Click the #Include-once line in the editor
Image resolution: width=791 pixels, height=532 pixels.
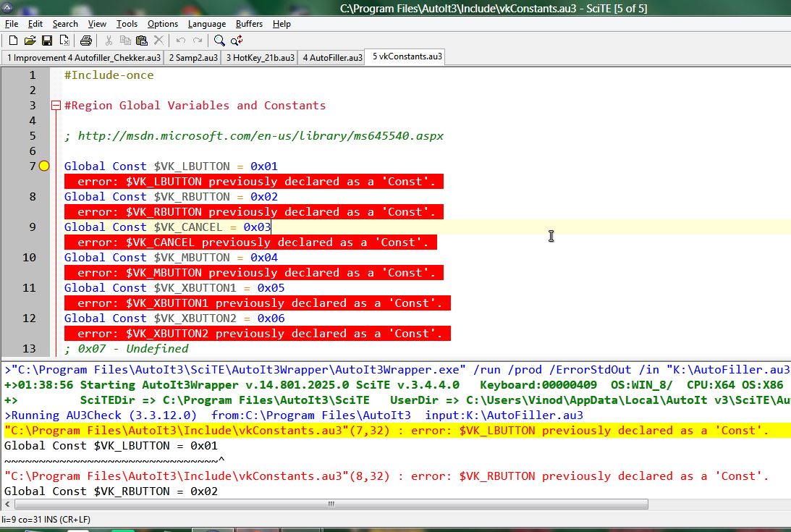109,75
